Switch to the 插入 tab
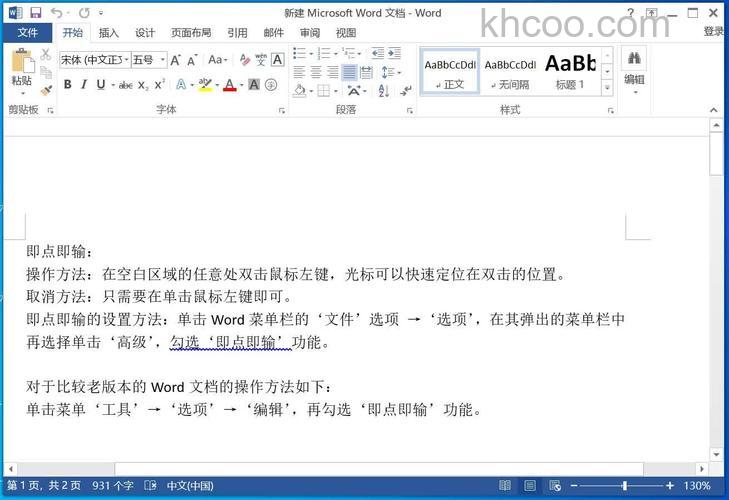The width and height of the screenshot is (729, 500). pyautogui.click(x=109, y=33)
